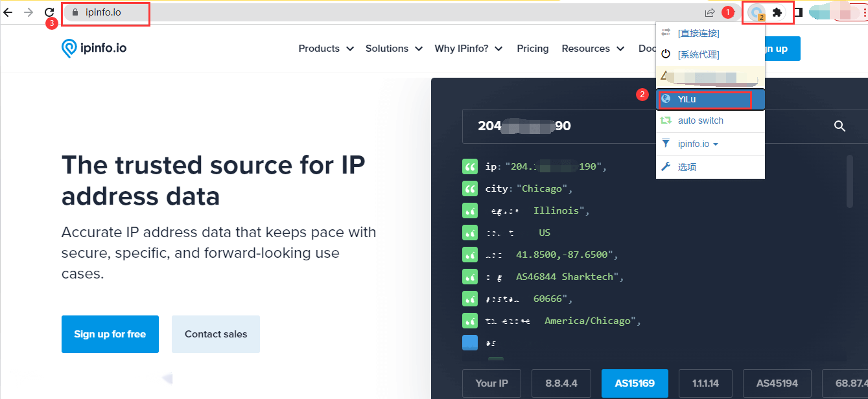Click the Contact sales button
868x399 pixels.
click(216, 334)
